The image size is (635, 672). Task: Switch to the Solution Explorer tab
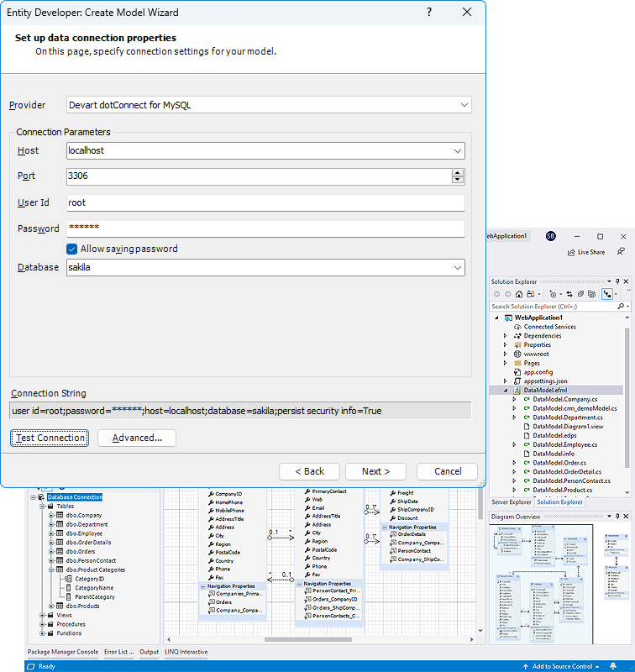[x=560, y=501]
